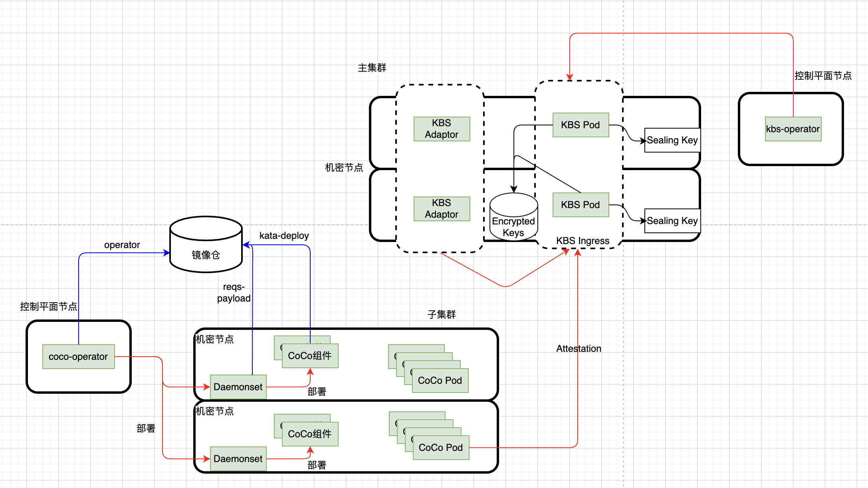Select the upper KBS Pod box
868x488 pixels.
pyautogui.click(x=581, y=125)
